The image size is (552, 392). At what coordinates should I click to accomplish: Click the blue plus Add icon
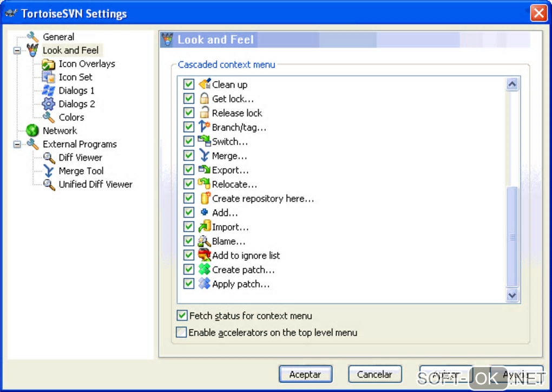(204, 212)
